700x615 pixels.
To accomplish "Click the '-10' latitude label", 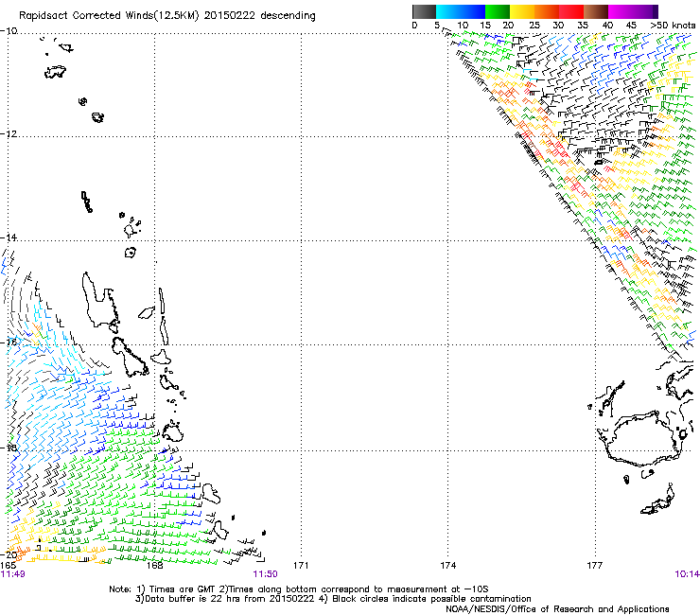I will pos(9,31).
